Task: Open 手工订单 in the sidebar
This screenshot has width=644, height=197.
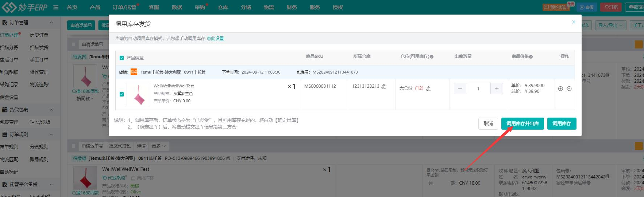Action: (x=39, y=60)
